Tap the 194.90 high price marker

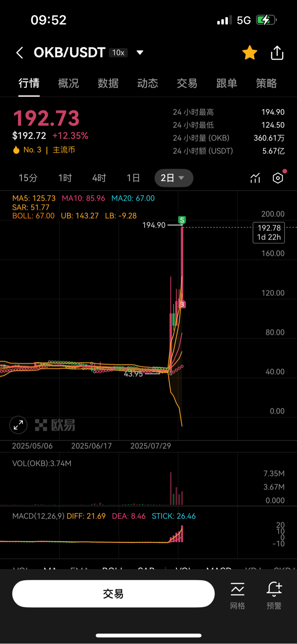point(154,225)
